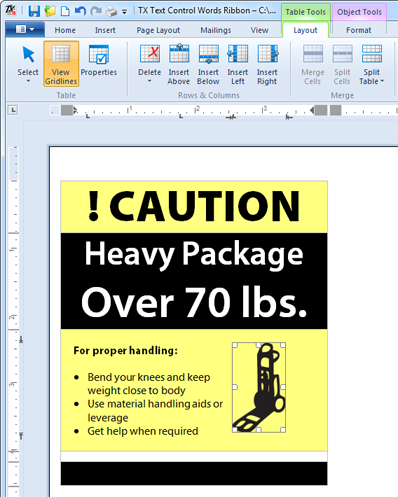Click the bottom-right resize handle of the image
Image resolution: width=398 pixels, height=497 pixels.
pos(283,430)
